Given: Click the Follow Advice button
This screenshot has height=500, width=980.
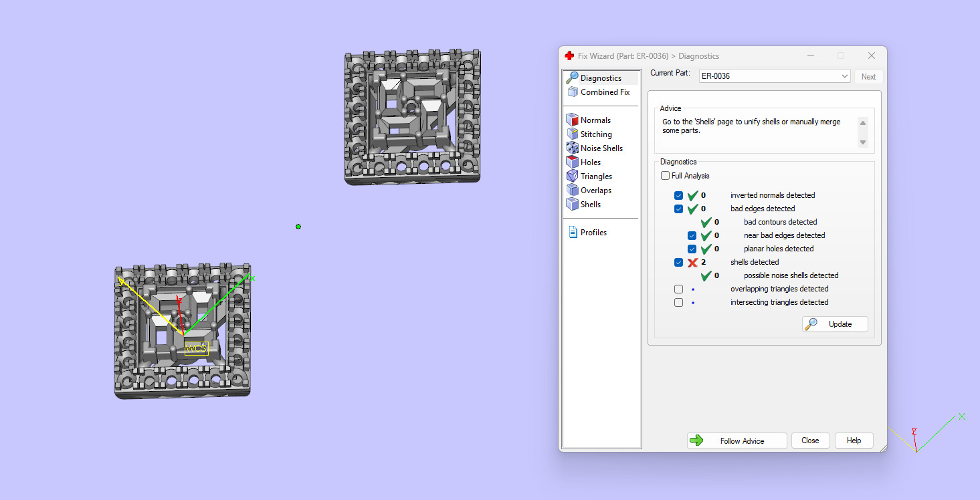Looking at the screenshot, I should tap(737, 441).
